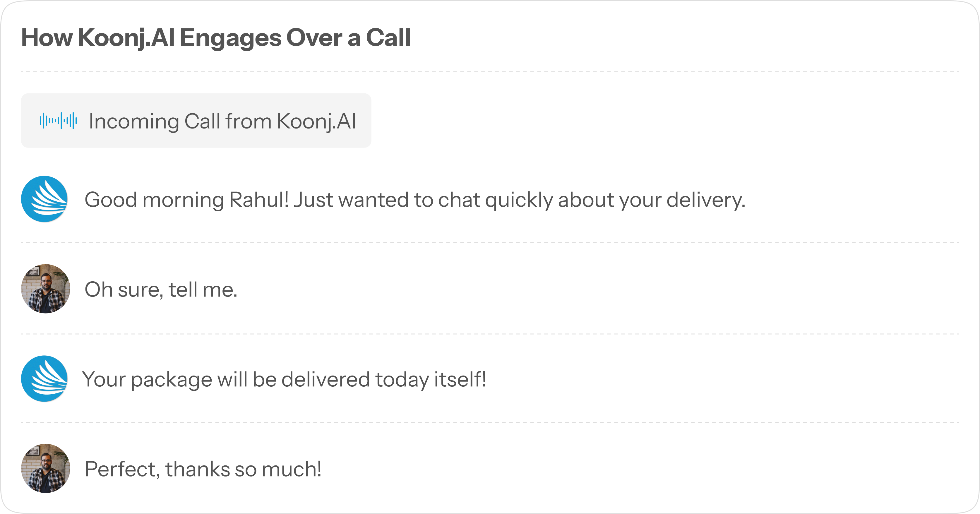
Task: Click the blue audio waveform icon
Action: [58, 121]
